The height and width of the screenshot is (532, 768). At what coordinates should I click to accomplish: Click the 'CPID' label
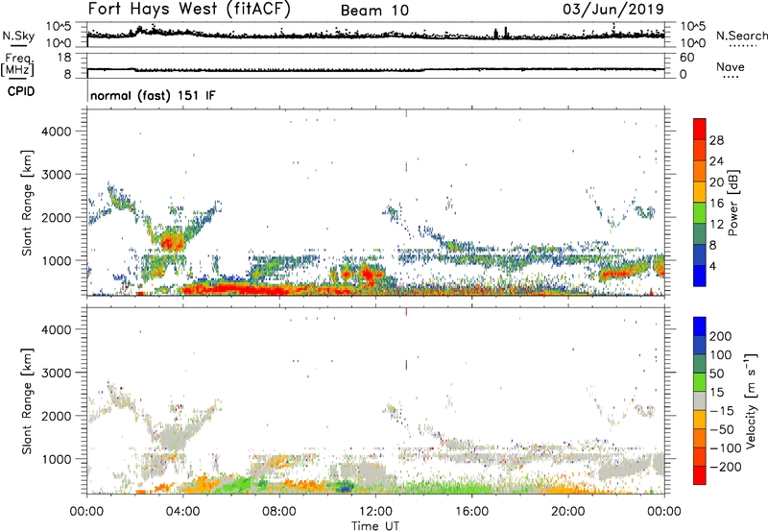(x=20, y=91)
